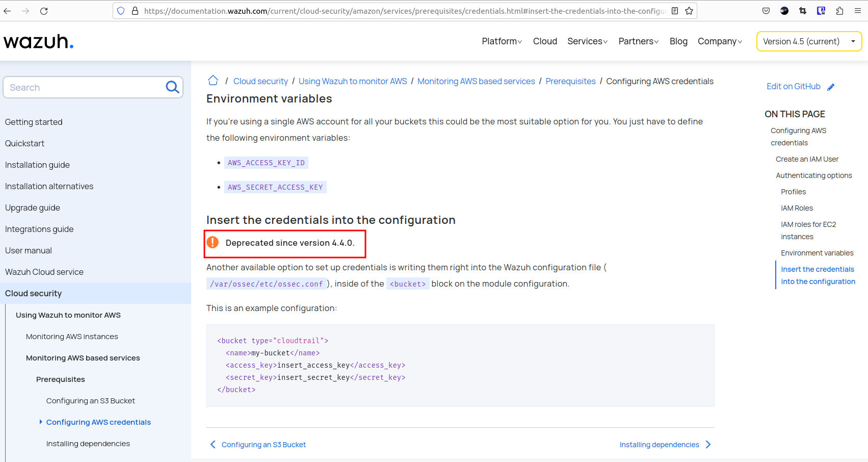
Task: Open Integrations guide in sidebar
Action: pos(39,229)
